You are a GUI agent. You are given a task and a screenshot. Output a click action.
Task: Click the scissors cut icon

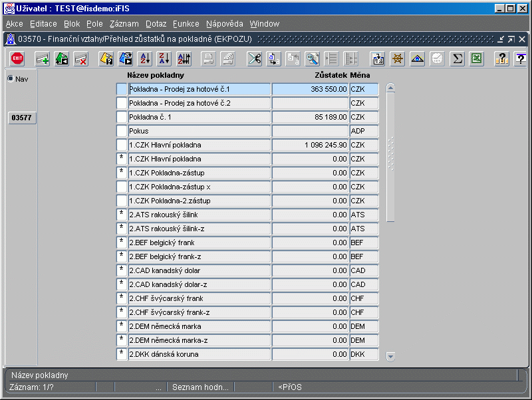click(x=255, y=58)
